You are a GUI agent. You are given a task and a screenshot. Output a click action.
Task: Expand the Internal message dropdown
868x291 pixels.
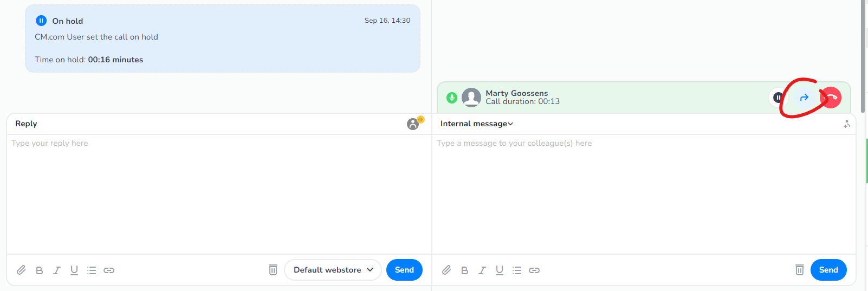[x=476, y=124]
